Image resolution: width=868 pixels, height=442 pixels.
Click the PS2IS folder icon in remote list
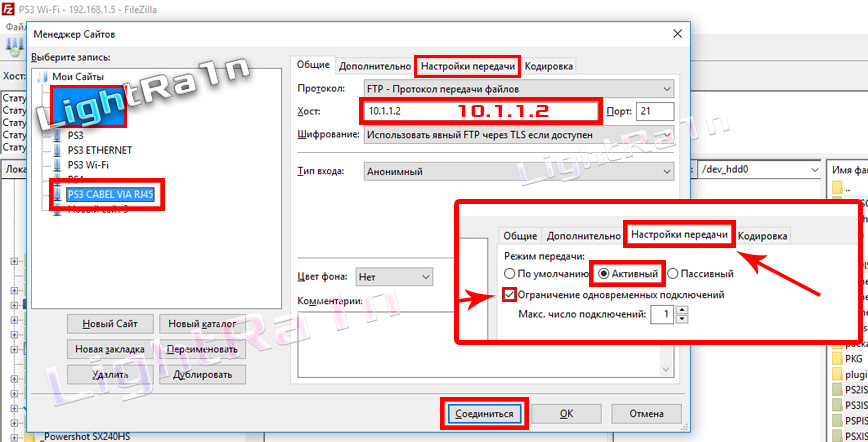pos(836,390)
